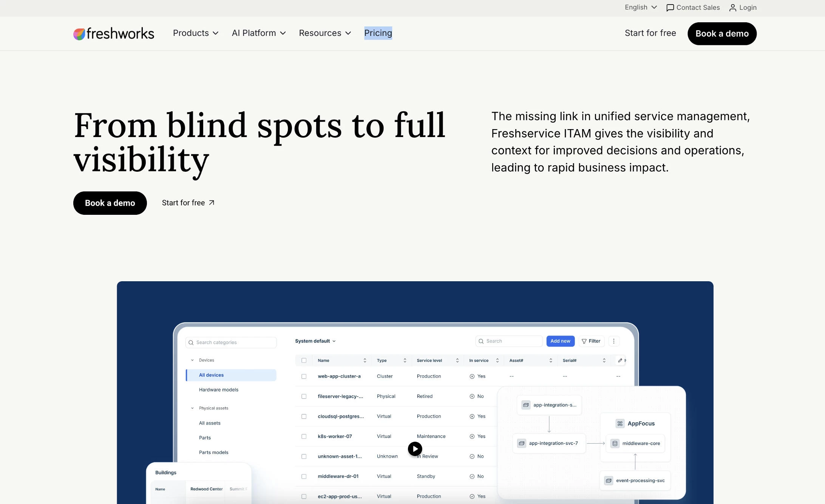
Task: Click the pencil edit columns icon
Action: 620,361
